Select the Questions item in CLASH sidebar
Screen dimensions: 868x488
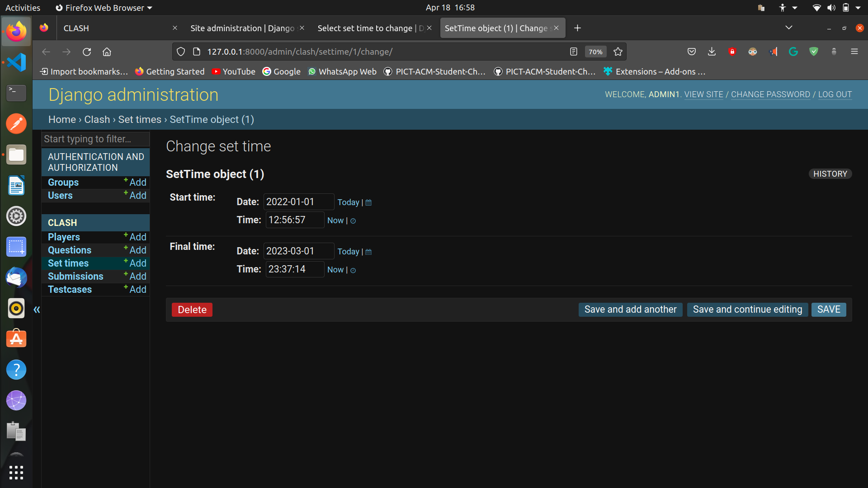point(69,250)
